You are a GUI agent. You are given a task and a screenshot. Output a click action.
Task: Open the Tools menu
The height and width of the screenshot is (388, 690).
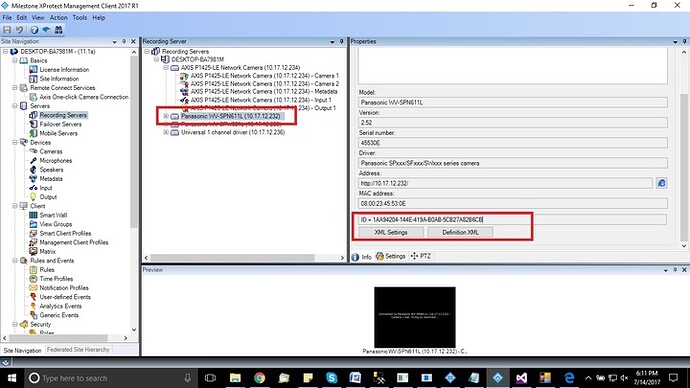point(80,18)
